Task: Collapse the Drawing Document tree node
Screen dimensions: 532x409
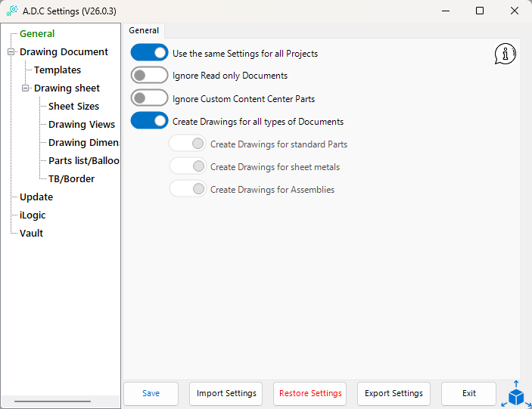Action: [11, 52]
